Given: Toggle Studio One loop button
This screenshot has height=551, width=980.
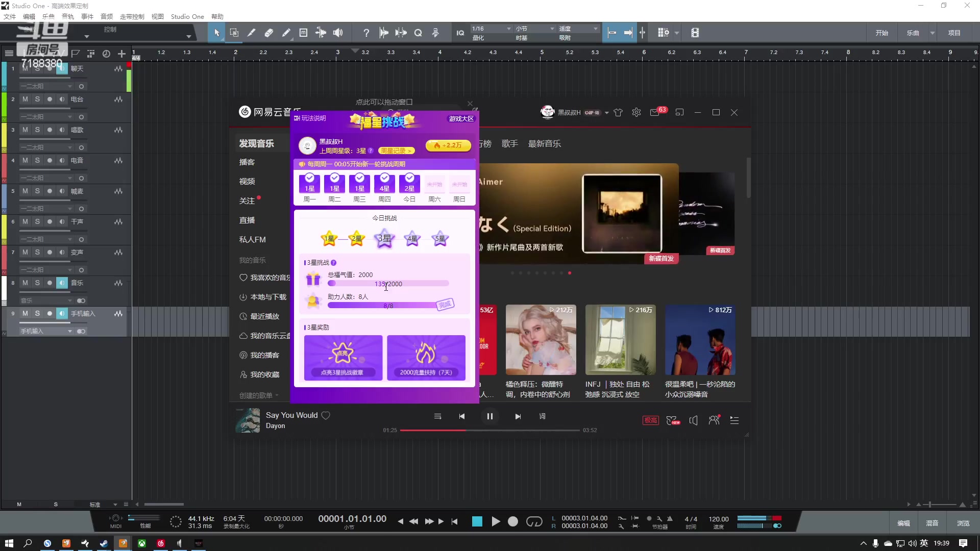Looking at the screenshot, I should [534, 521].
